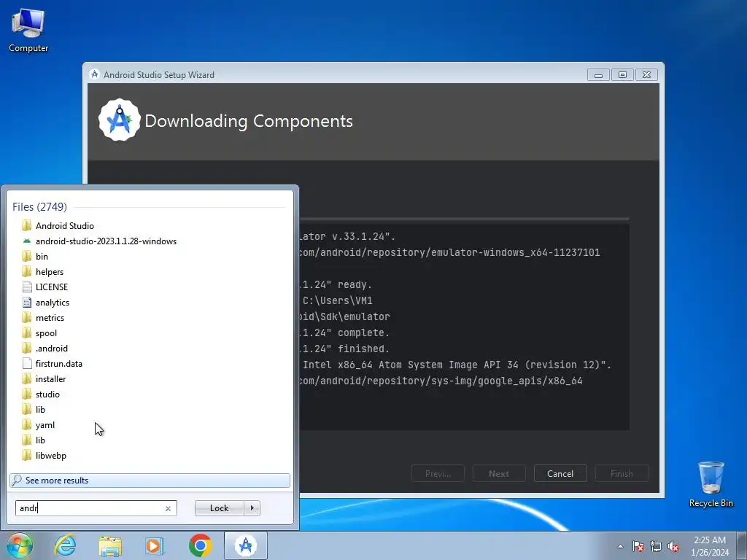Click the Android Studio logo in wizard header
The width and height of the screenshot is (747, 560).
click(120, 120)
